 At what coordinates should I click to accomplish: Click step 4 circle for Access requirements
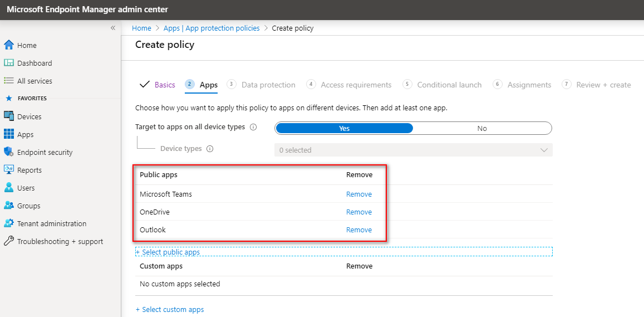pos(311,84)
